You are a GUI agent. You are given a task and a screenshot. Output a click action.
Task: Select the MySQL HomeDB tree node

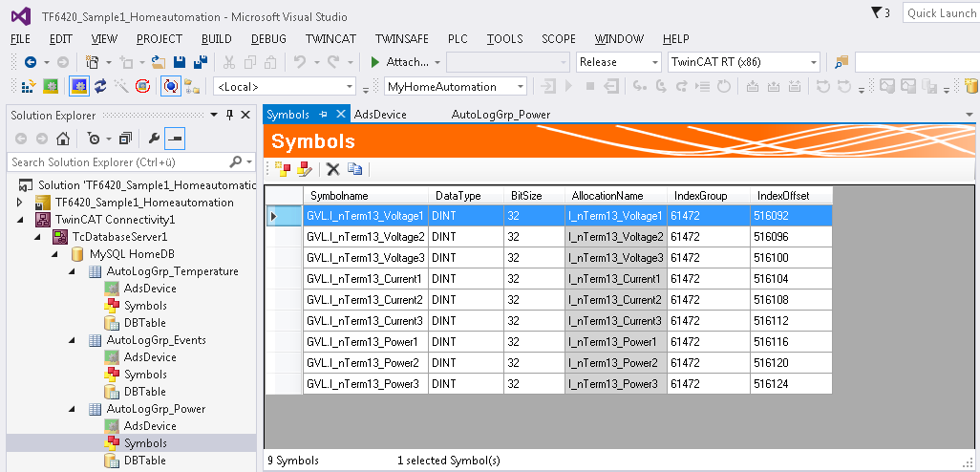point(132,254)
